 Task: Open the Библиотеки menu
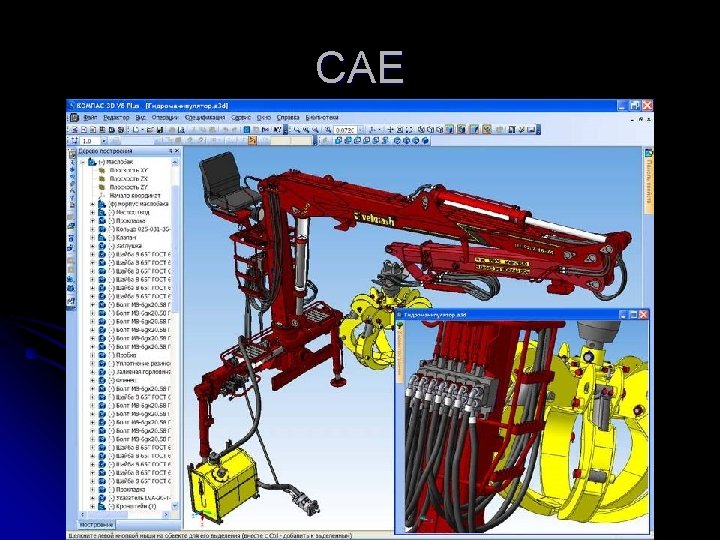322,118
